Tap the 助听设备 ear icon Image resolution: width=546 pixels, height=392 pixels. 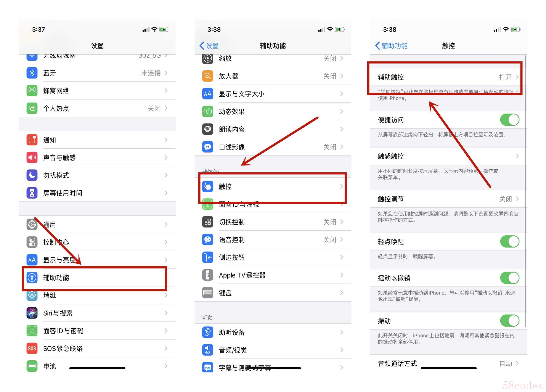[x=207, y=332]
